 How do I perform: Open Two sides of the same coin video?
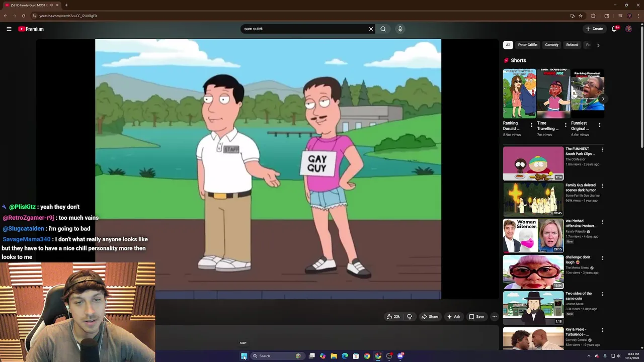pyautogui.click(x=533, y=308)
